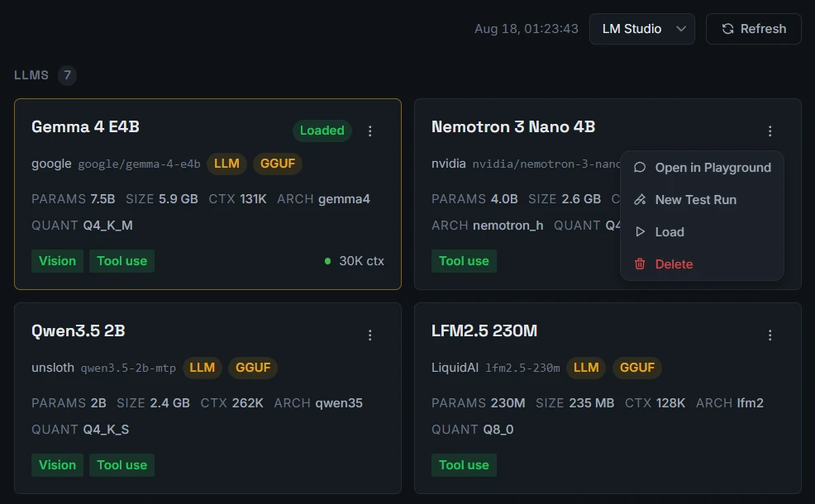The width and height of the screenshot is (815, 504).
Task: Click the Tool use badge on Qwen3.5 2B
Action: tap(122, 465)
